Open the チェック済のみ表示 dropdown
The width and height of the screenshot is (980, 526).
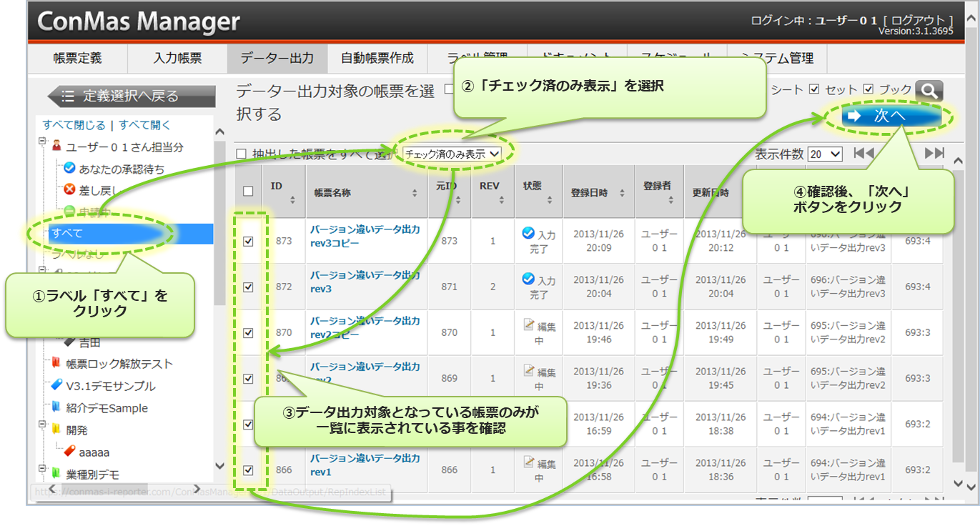tap(452, 154)
